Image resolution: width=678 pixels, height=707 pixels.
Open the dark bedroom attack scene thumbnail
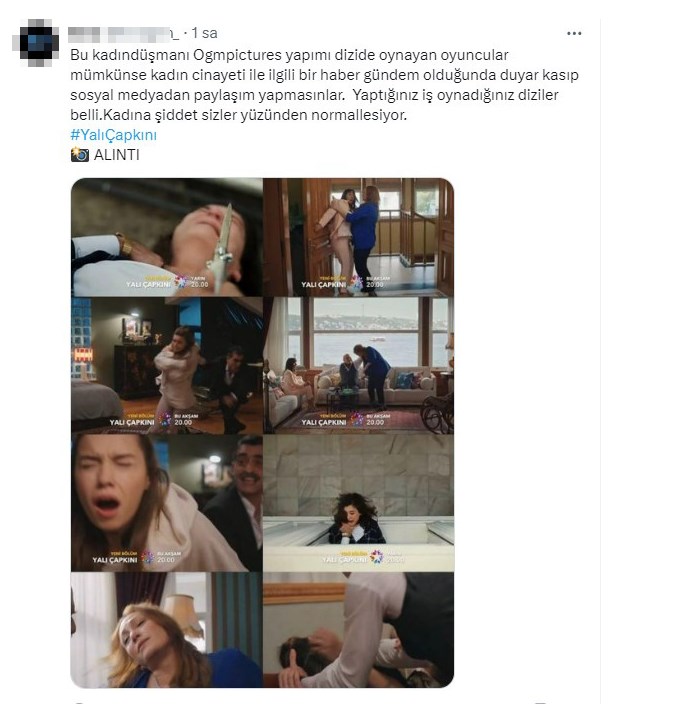coord(167,366)
